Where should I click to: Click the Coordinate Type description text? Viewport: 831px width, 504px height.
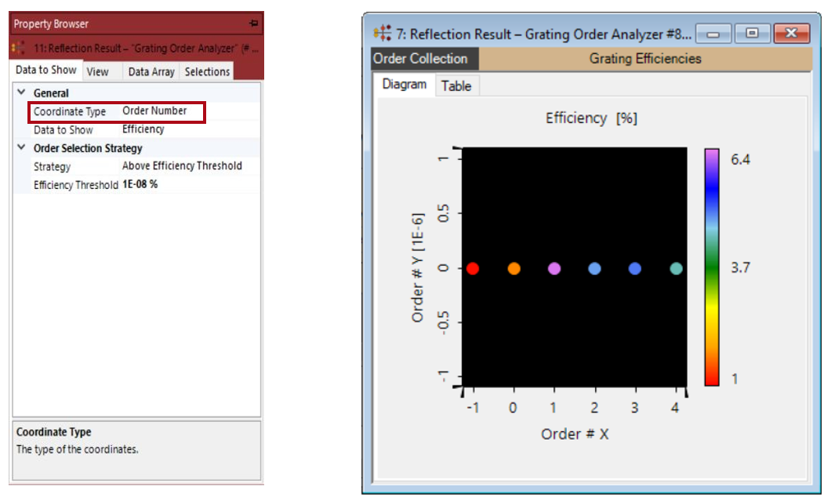pos(78,449)
